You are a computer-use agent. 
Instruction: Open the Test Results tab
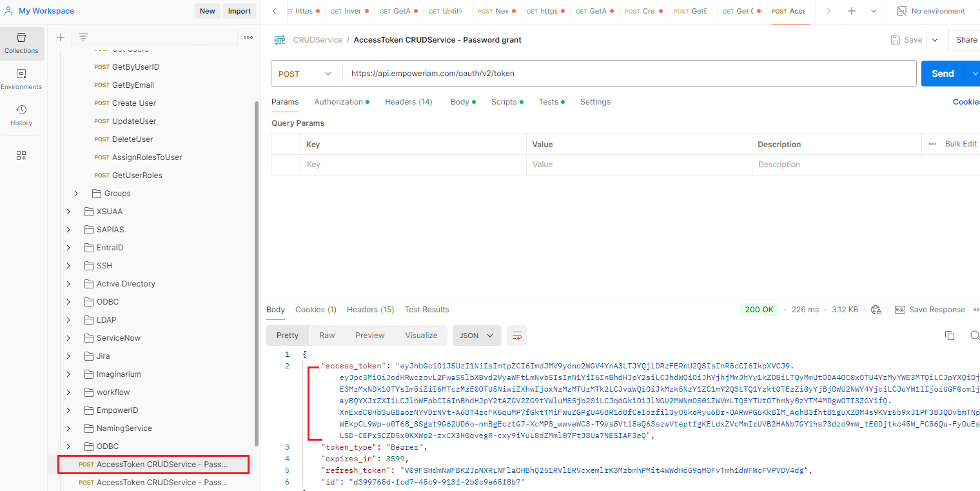pos(427,310)
